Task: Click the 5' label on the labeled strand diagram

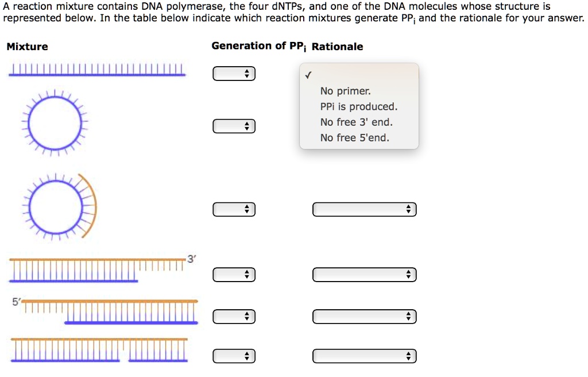Action: coord(16,299)
